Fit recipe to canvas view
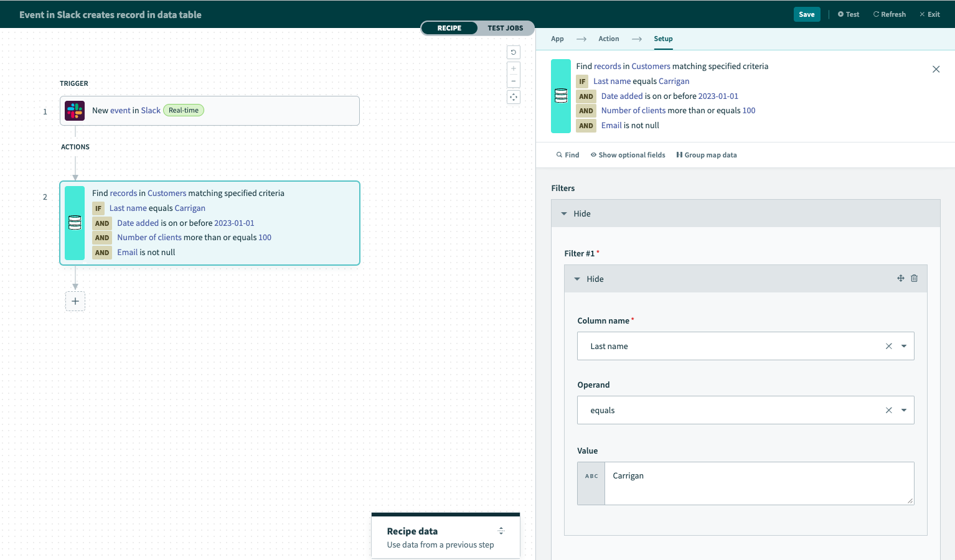Viewport: 955px width, 560px height. (x=514, y=97)
